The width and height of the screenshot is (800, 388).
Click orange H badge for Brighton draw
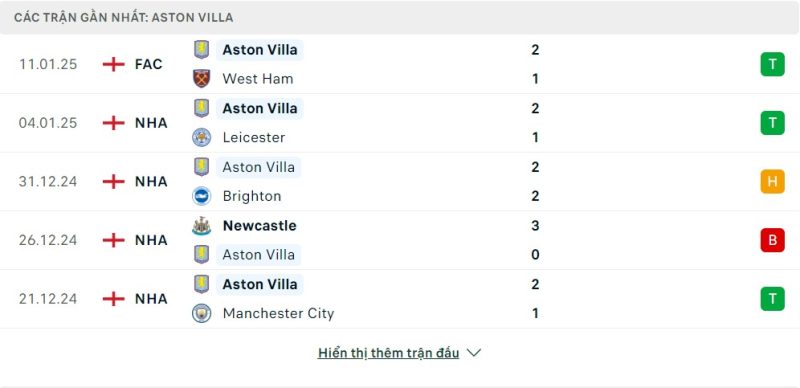click(772, 181)
